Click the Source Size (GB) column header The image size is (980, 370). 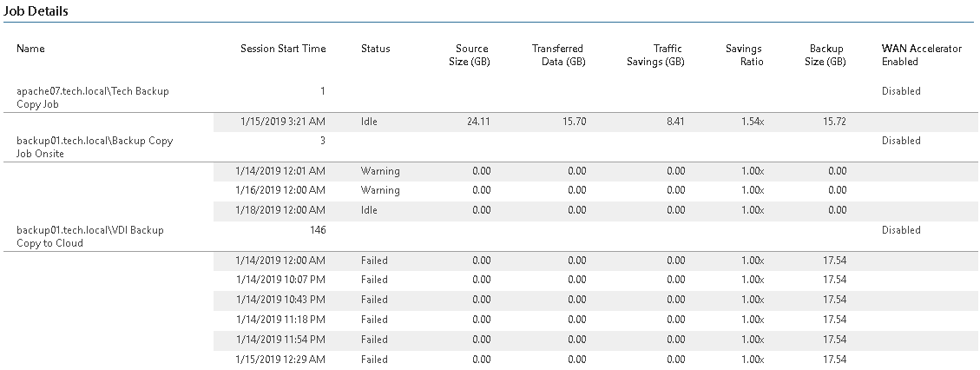click(470, 55)
